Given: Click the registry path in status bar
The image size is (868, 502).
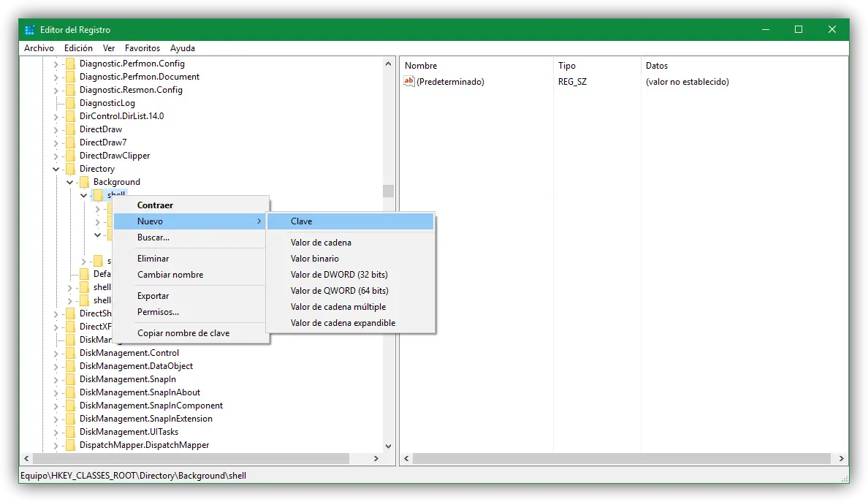Looking at the screenshot, I should tap(134, 476).
